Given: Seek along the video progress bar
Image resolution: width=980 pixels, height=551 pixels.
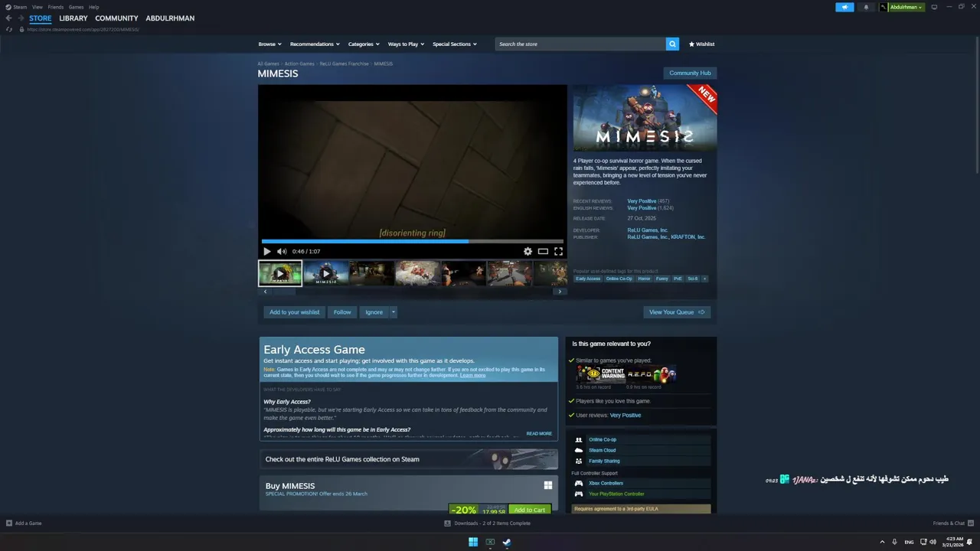Looking at the screenshot, I should 413,241.
